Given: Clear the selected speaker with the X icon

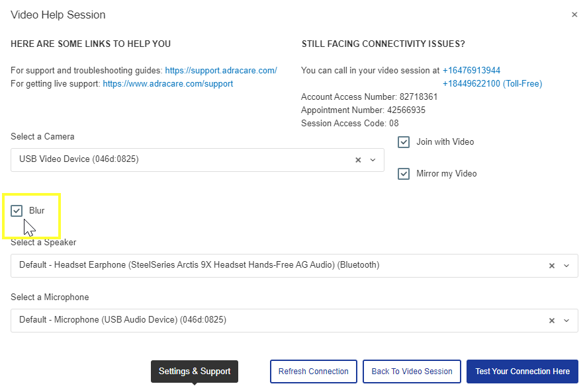Looking at the screenshot, I should [552, 266].
